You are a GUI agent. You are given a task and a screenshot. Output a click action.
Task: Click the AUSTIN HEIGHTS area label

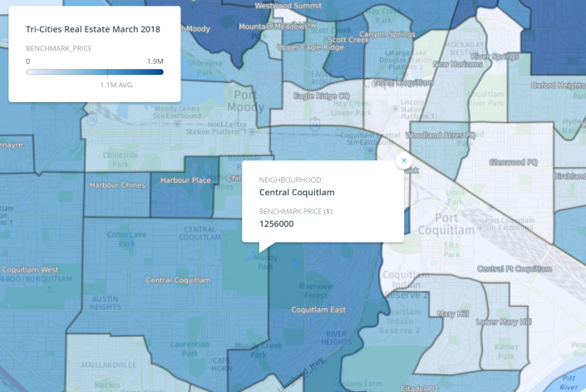click(x=105, y=303)
